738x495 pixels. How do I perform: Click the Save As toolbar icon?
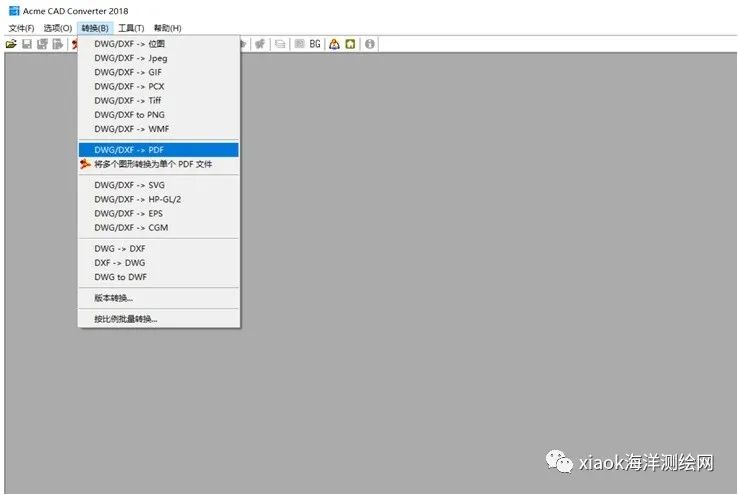click(42, 44)
